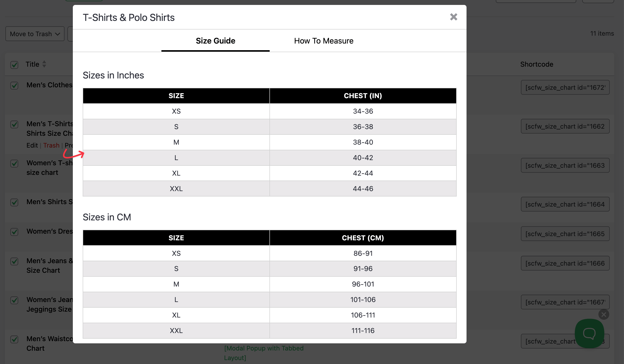Open the Move to Trash bulk actions dropdown

[x=34, y=34]
